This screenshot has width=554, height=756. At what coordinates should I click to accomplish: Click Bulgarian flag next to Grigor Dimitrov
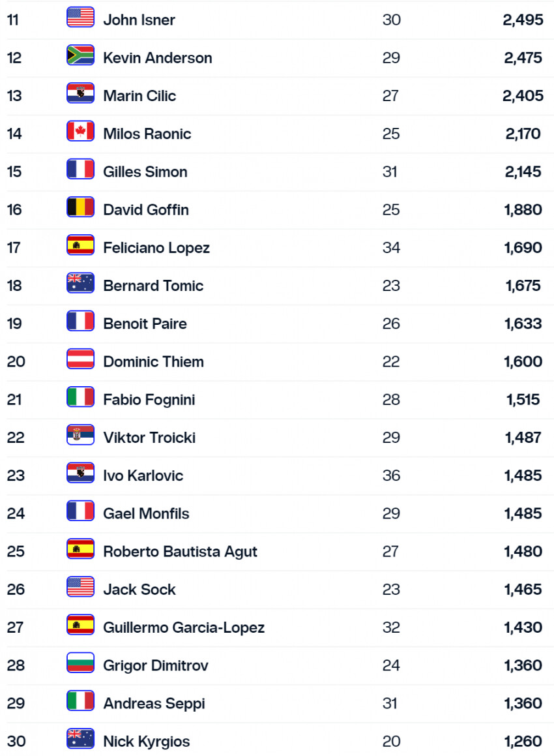80,663
